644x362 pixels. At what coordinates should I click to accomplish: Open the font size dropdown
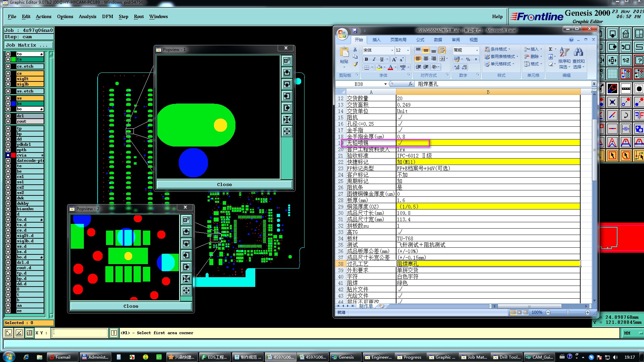408,50
